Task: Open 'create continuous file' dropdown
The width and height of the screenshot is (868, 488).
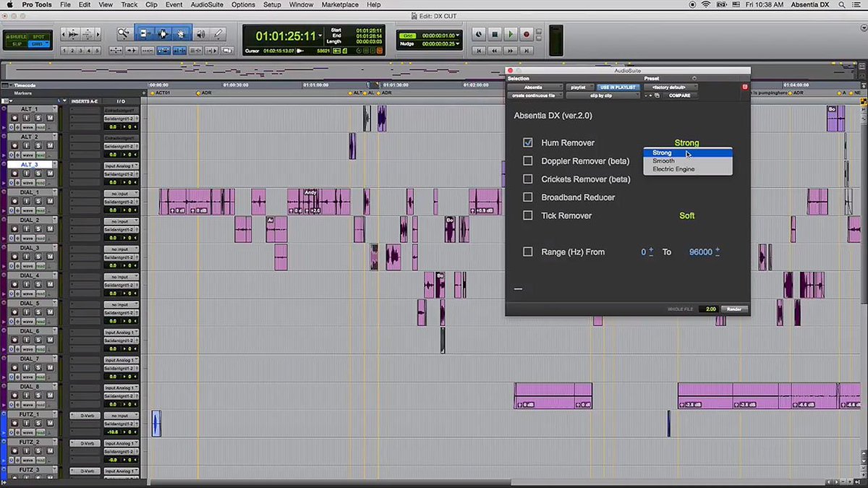Action: (535, 95)
